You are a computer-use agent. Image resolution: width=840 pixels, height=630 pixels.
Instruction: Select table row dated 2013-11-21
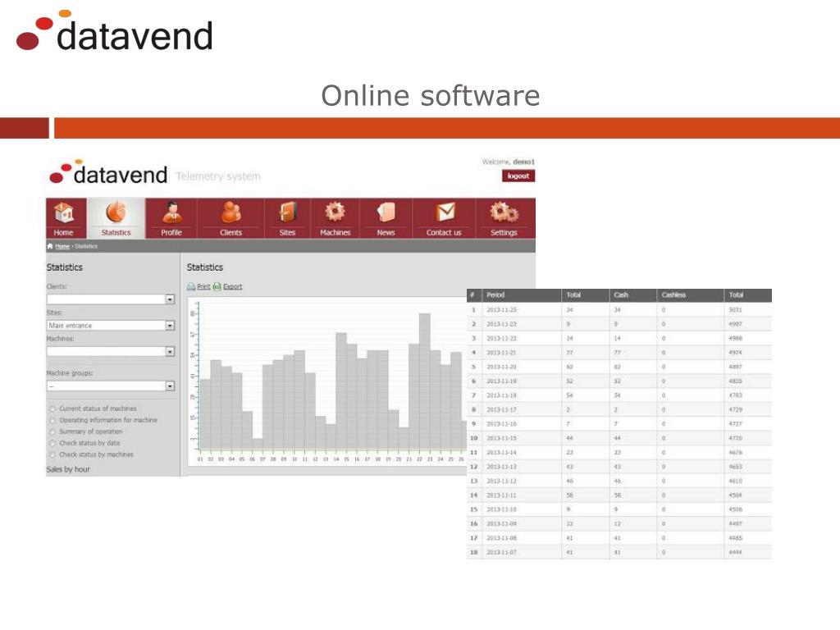pyautogui.click(x=619, y=353)
